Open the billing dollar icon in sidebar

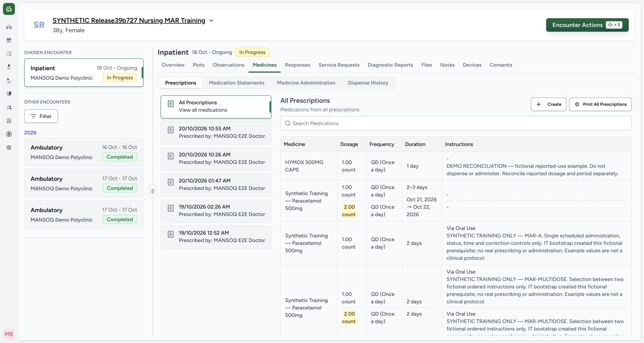pyautogui.click(x=9, y=134)
